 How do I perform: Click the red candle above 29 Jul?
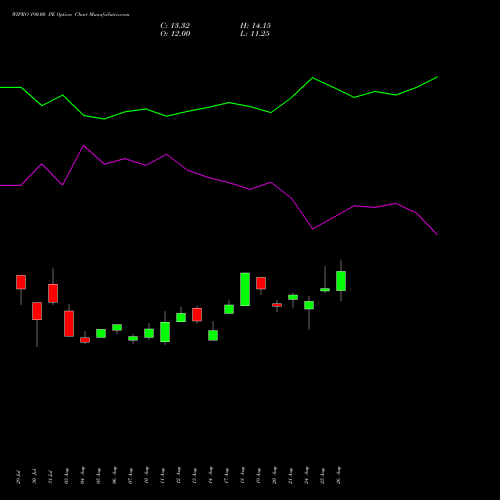tap(21, 282)
